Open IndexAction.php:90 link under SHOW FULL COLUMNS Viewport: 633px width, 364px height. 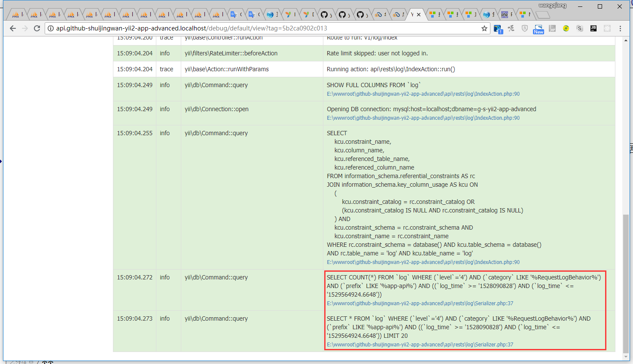423,94
